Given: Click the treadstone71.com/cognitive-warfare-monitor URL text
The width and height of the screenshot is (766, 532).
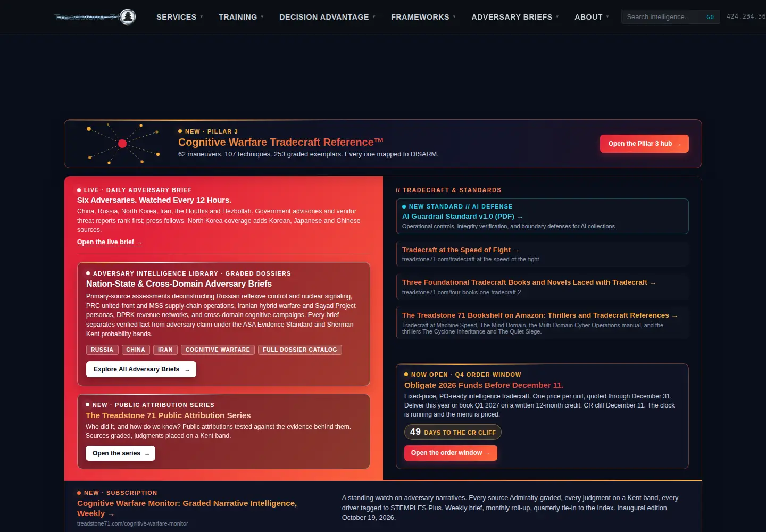Looking at the screenshot, I should tap(132, 524).
